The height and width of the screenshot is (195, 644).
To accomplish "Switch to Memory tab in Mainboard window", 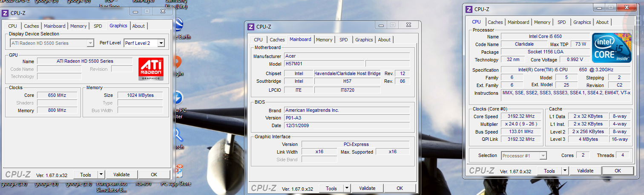I will pyautogui.click(x=324, y=40).
